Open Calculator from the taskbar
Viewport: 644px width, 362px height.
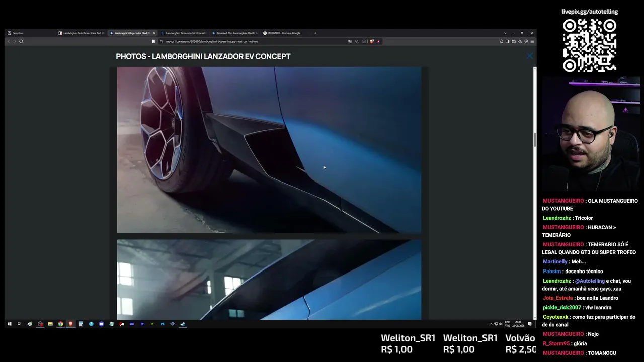click(81, 324)
